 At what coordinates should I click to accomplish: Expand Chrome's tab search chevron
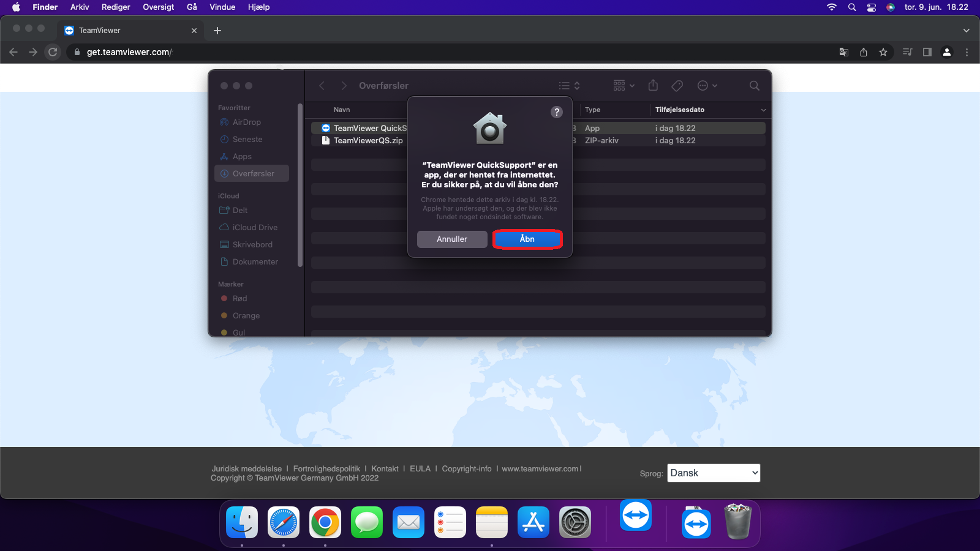(966, 31)
